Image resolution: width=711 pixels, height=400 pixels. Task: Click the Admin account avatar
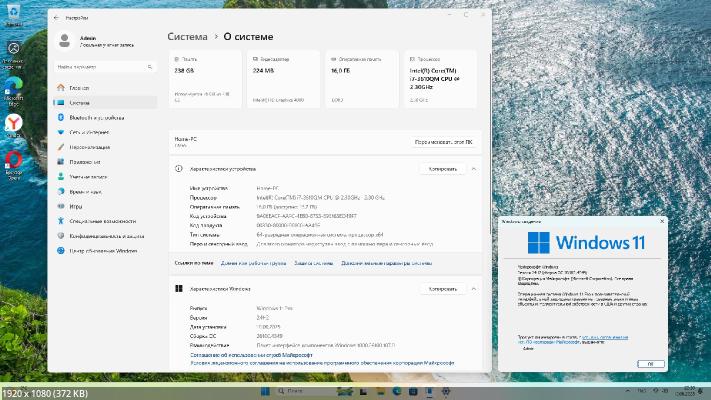64,41
